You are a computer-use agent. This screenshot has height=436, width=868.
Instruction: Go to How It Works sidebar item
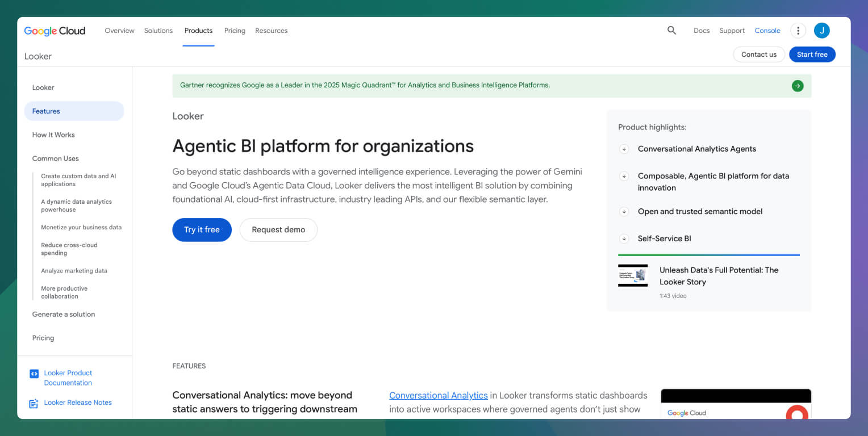(x=53, y=135)
